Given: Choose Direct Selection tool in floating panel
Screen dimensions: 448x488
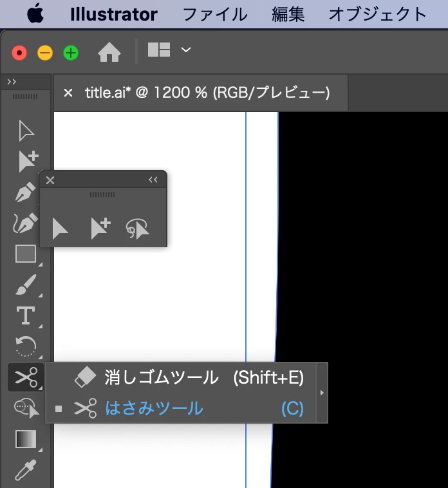Looking at the screenshot, I should click(60, 229).
